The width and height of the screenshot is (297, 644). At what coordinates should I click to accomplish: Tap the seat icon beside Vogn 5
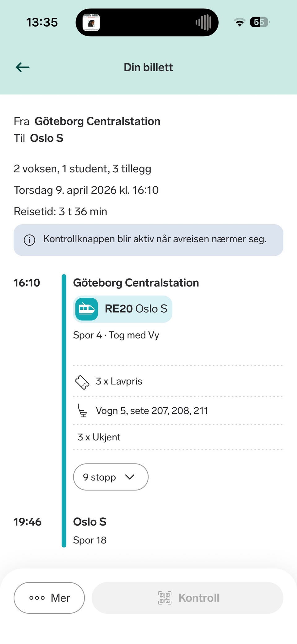click(82, 411)
